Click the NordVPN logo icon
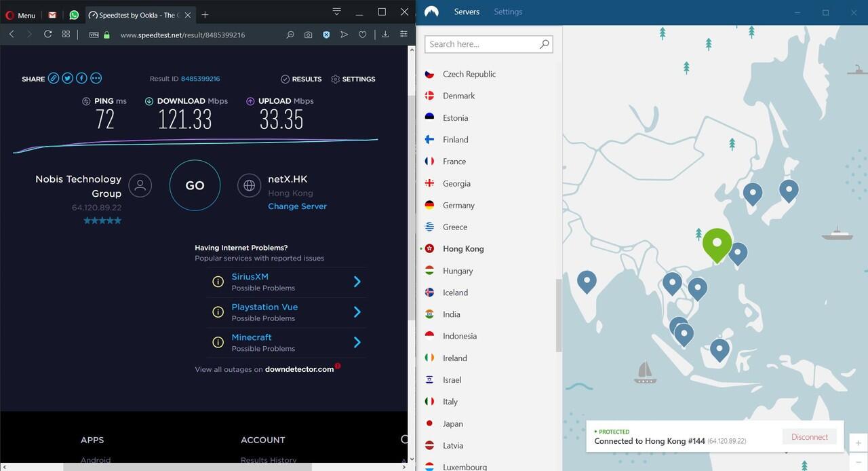This screenshot has width=868, height=471. point(431,12)
